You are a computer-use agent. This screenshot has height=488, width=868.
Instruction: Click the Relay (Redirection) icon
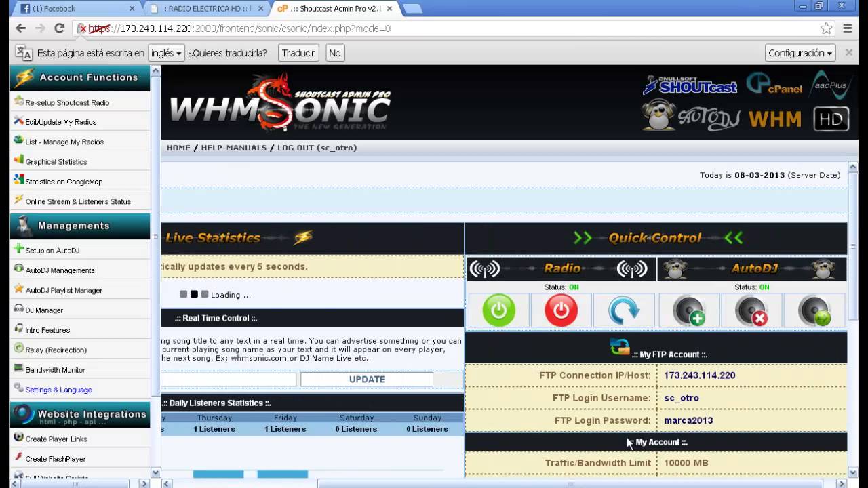(x=19, y=348)
